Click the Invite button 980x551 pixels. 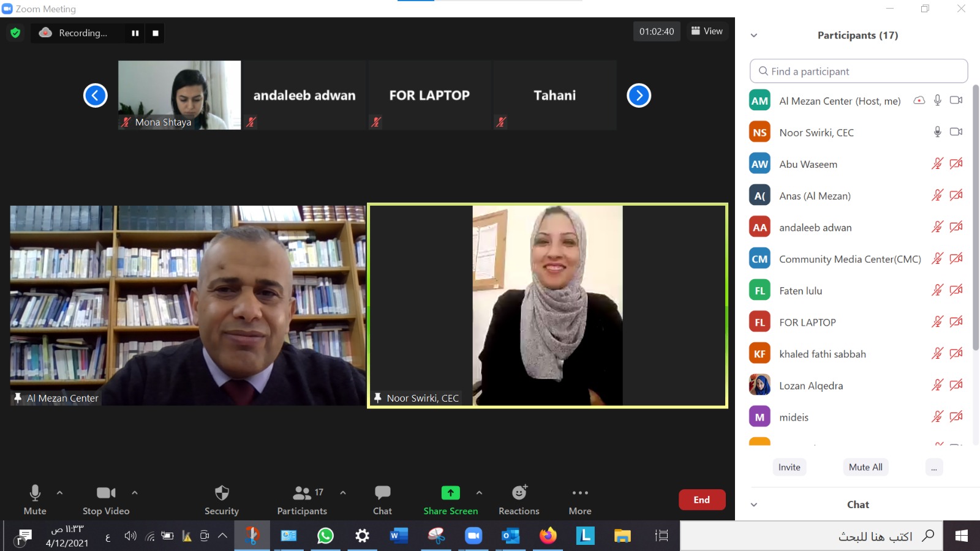(x=789, y=467)
